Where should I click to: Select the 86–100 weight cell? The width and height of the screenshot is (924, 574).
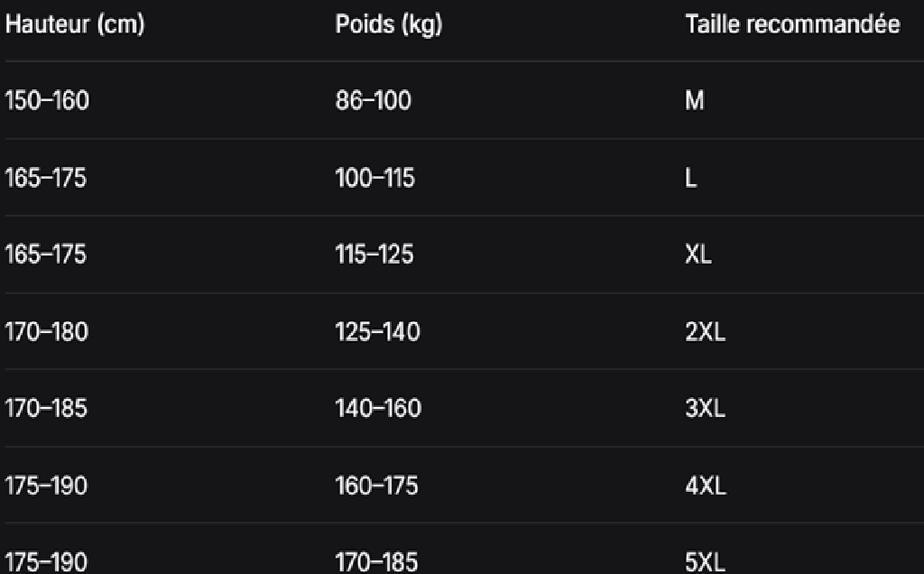click(x=373, y=100)
